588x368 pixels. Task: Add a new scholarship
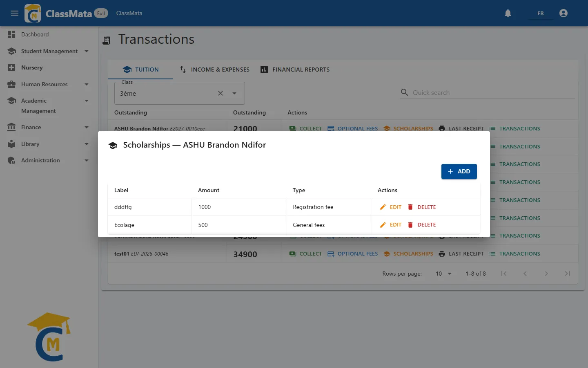[459, 171]
